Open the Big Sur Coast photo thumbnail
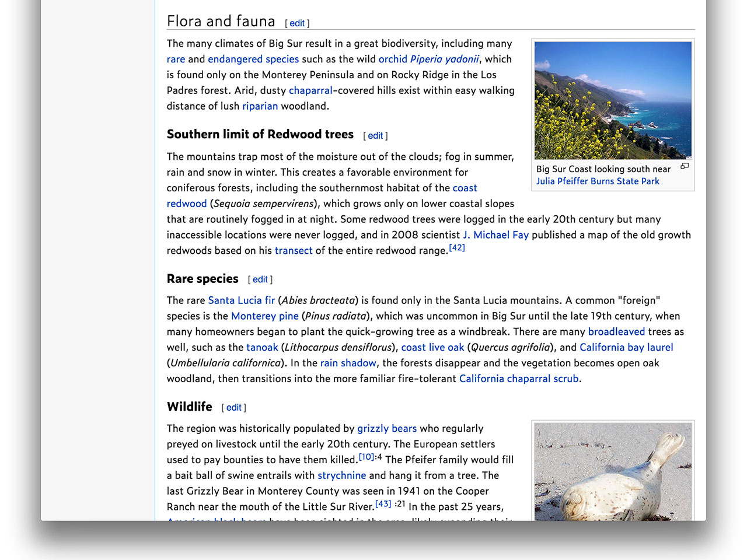 click(613, 100)
